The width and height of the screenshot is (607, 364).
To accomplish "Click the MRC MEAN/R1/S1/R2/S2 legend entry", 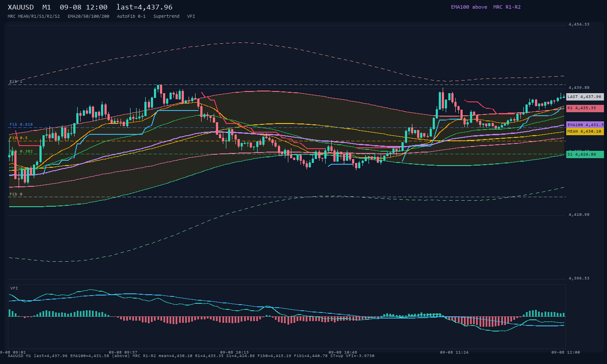I will tap(34, 16).
